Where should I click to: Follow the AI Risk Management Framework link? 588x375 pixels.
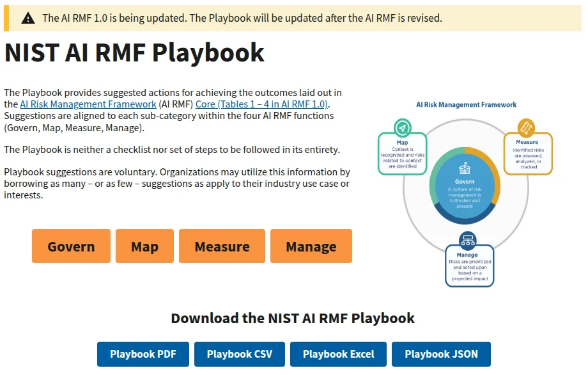88,104
